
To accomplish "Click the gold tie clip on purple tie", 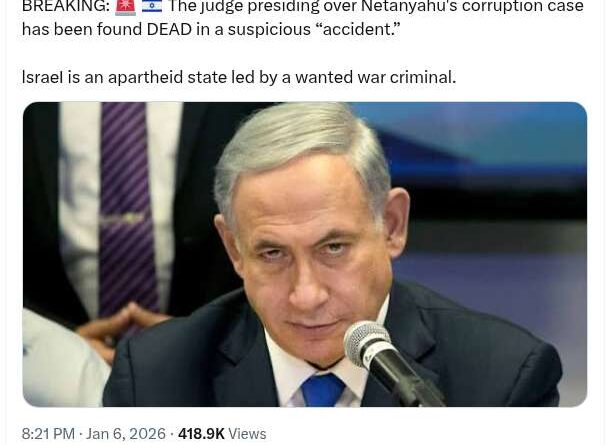I will click(x=122, y=218).
